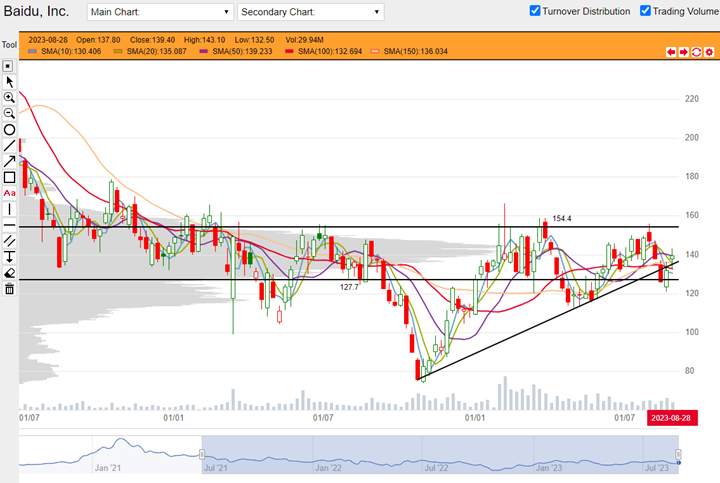
Task: Click the red refresh chart icon
Action: point(696,52)
